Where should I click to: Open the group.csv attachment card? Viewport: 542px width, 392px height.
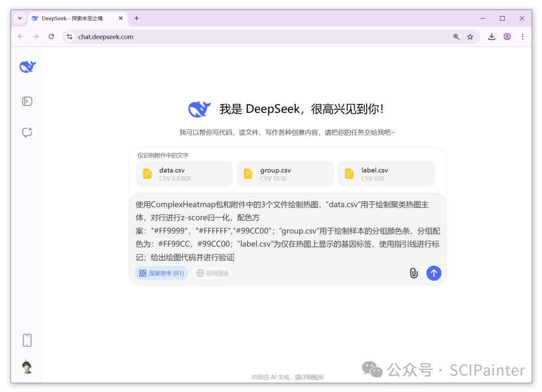285,174
